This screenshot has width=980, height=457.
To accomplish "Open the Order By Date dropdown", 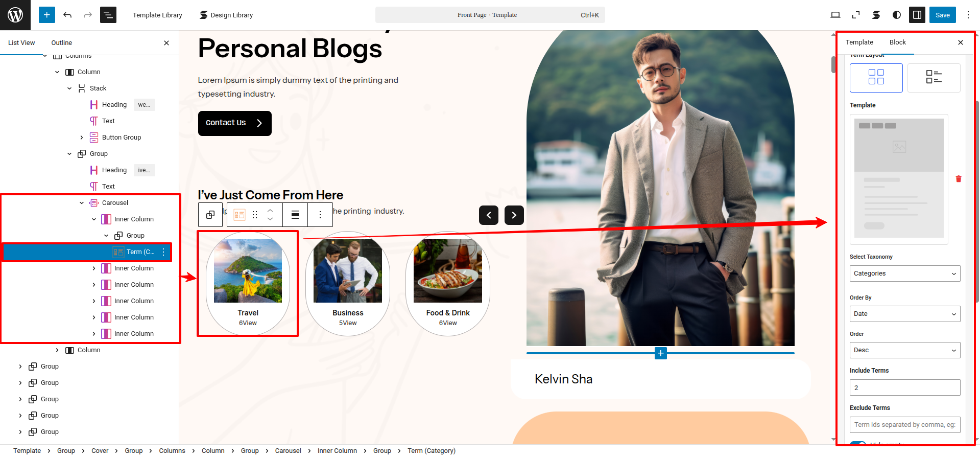I will [904, 314].
